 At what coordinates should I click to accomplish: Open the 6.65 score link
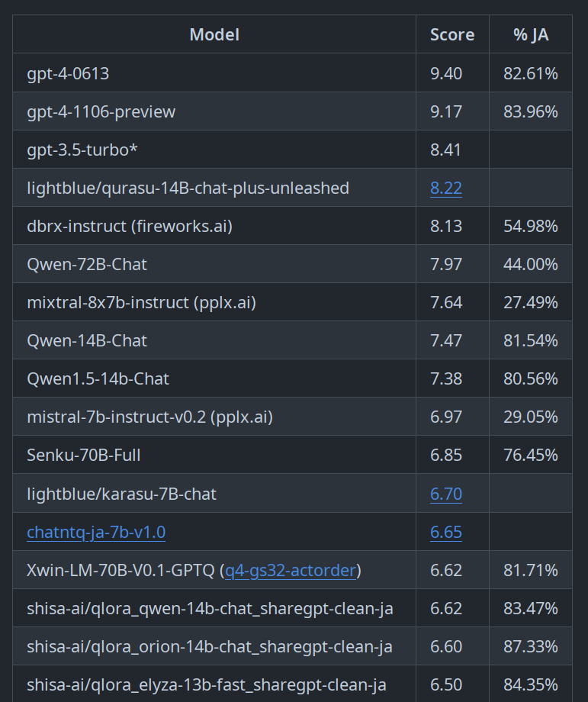(x=446, y=532)
